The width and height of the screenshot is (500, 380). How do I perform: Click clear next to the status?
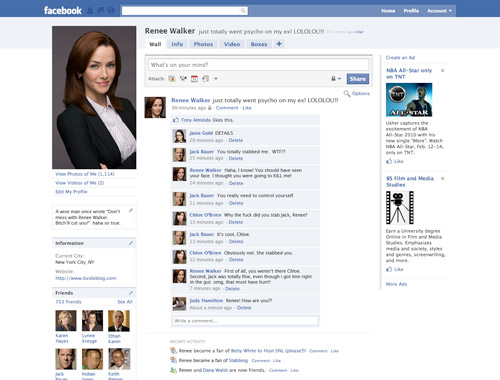(x=359, y=32)
